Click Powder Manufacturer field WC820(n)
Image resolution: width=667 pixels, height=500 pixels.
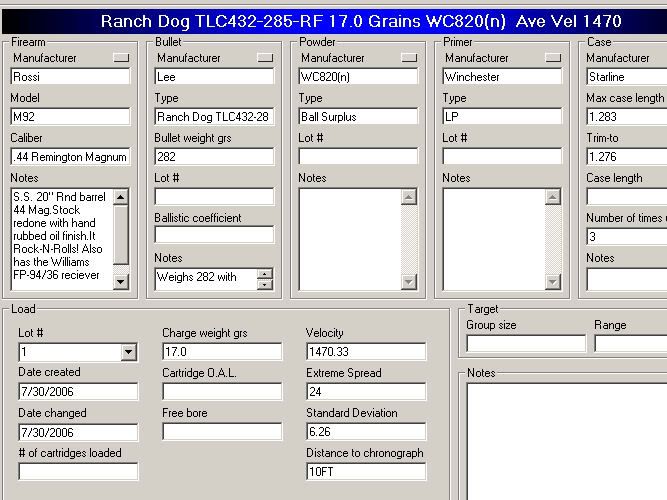coord(358,77)
